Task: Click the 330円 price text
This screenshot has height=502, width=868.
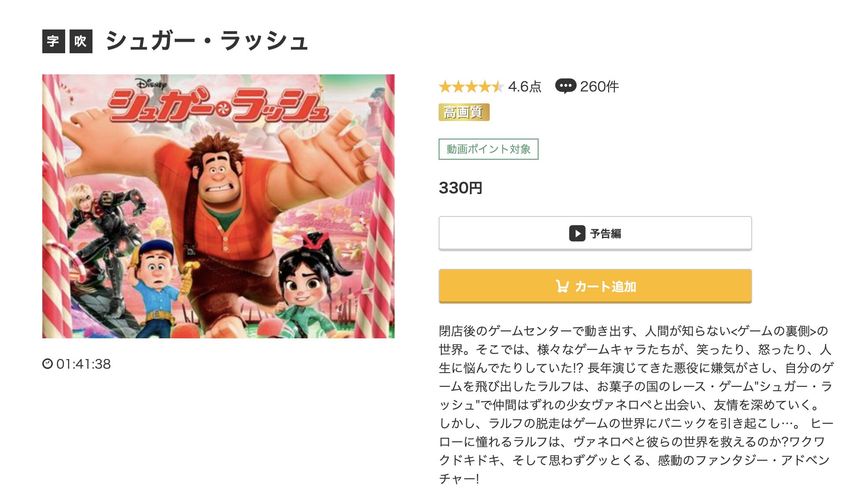Action: pos(460,188)
